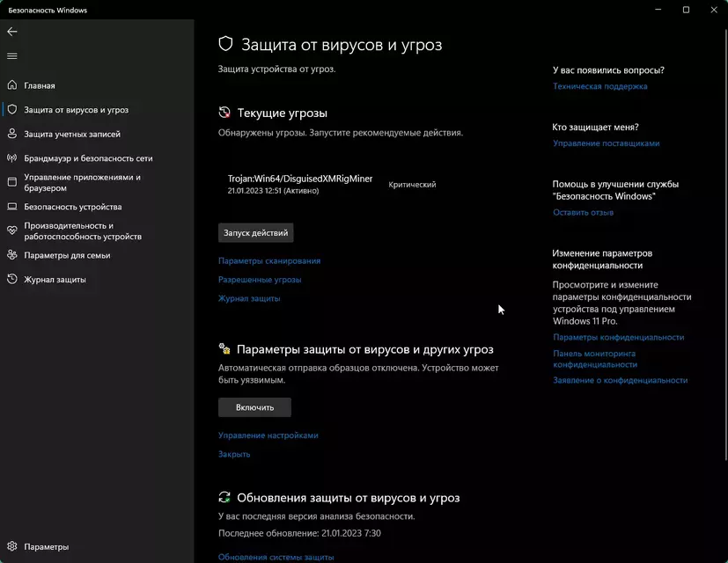Open the Техническая поддержка link

[x=599, y=86]
